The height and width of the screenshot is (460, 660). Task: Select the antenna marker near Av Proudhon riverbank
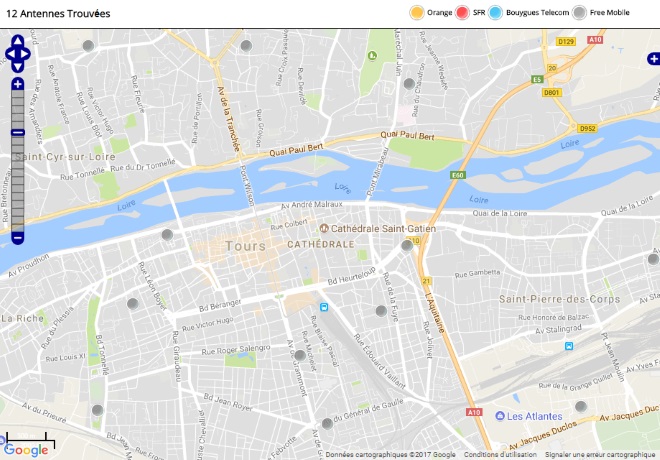168,235
